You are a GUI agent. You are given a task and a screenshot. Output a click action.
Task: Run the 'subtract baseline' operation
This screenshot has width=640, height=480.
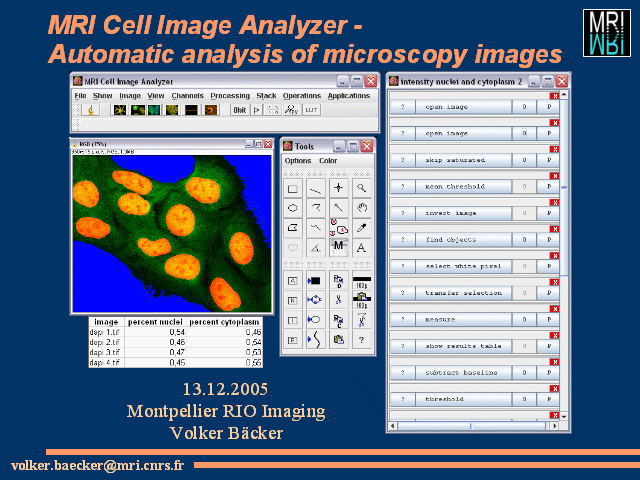coord(463,372)
